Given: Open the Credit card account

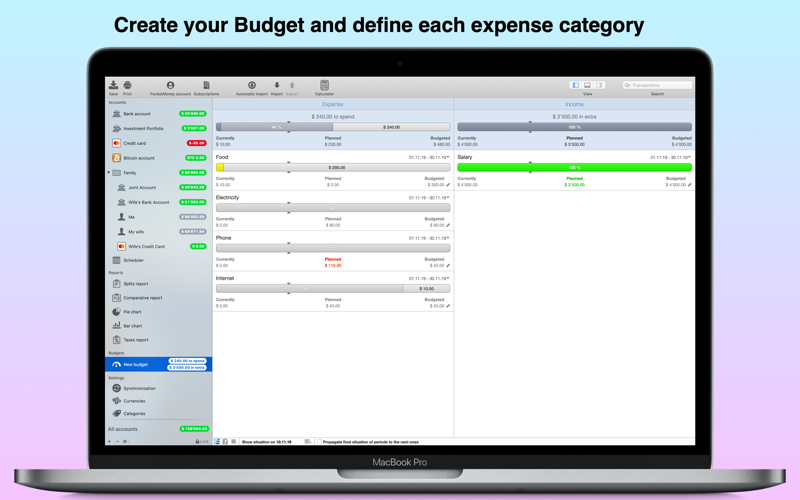Looking at the screenshot, I should [x=159, y=143].
